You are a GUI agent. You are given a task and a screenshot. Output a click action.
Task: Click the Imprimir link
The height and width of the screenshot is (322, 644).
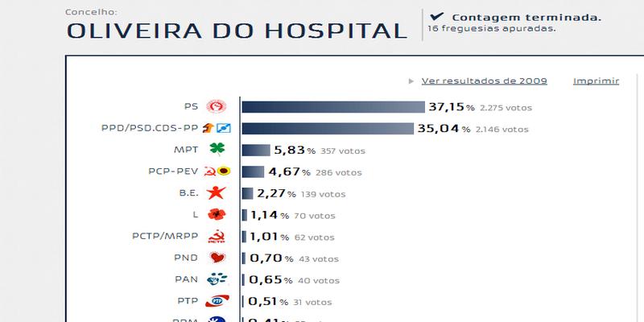click(x=596, y=80)
